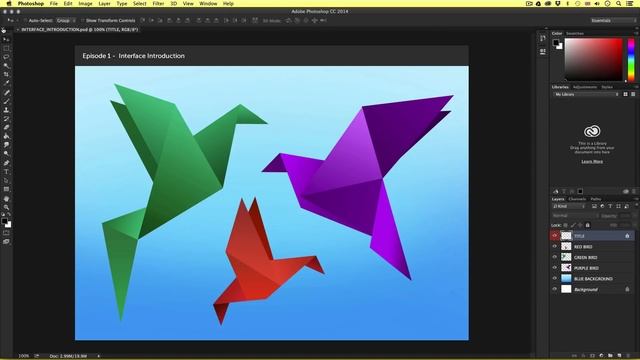The height and width of the screenshot is (360, 640).
Task: Switch to the Adjustments tab
Action: click(584, 87)
